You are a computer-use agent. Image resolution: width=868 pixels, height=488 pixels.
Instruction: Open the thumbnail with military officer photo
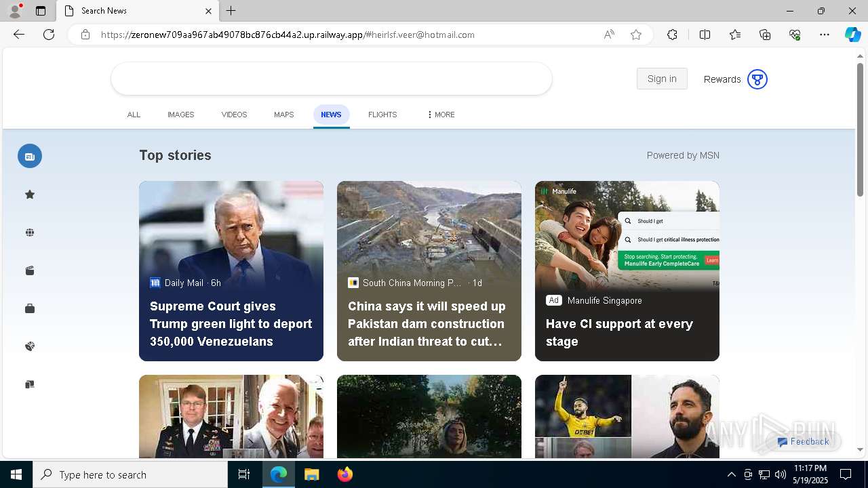click(231, 417)
